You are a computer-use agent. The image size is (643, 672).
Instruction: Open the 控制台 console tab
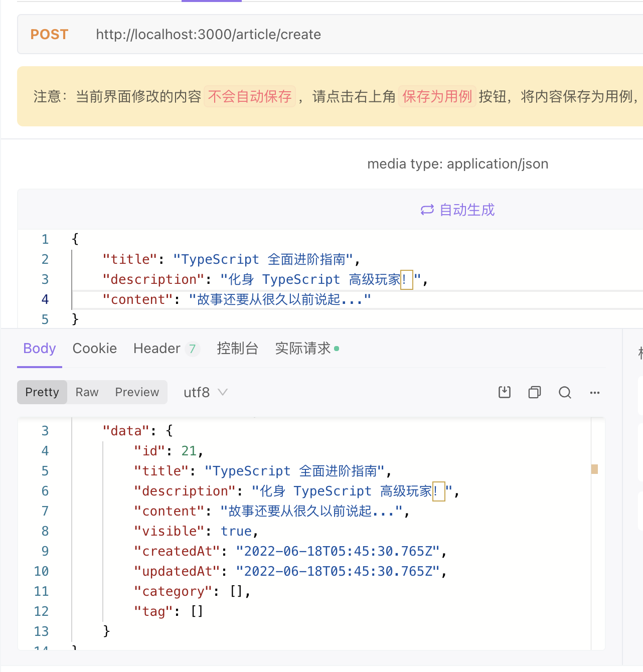[237, 349]
